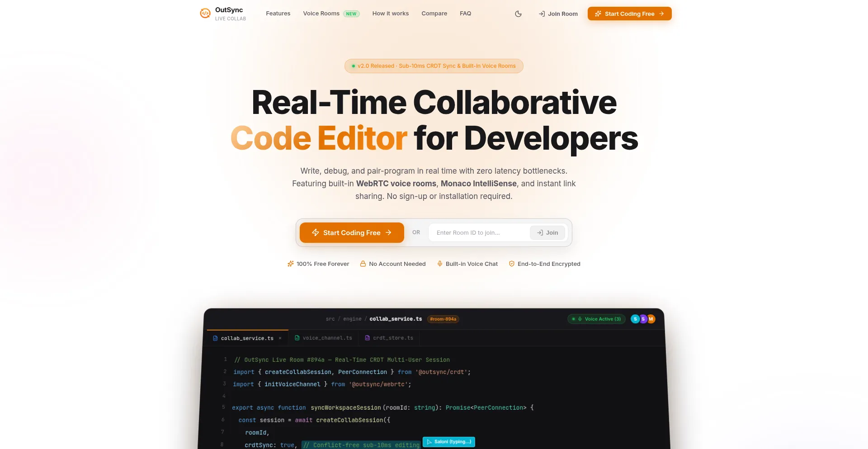This screenshot has width=868, height=449.
Task: Click Join Room in the header
Action: coord(558,14)
